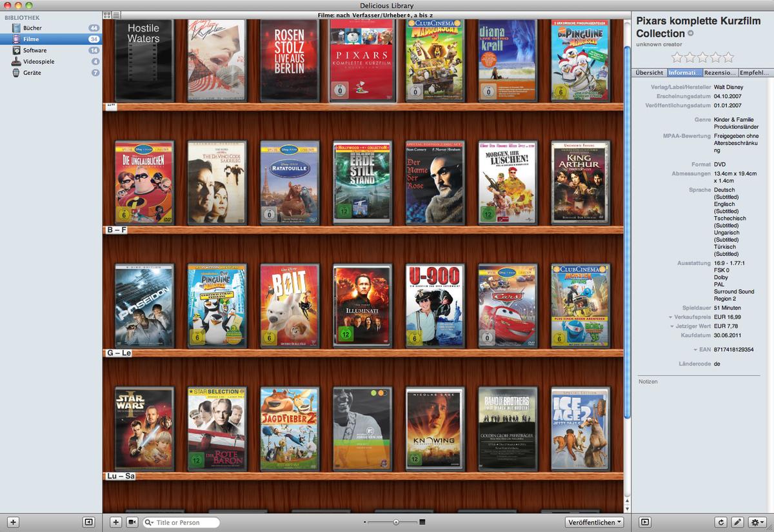The image size is (774, 532).
Task: Open the Geräte shelf in the sidebar
Action: [51, 73]
